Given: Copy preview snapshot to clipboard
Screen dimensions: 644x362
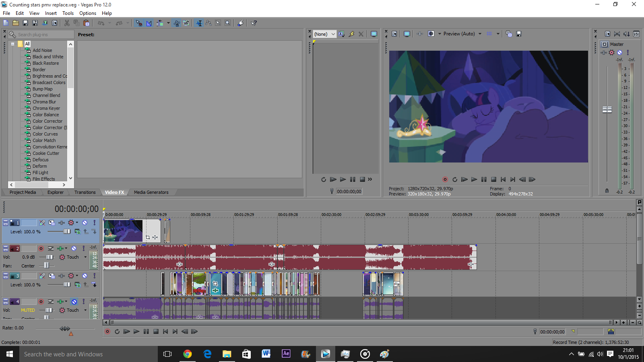Looking at the screenshot, I should point(509,34).
